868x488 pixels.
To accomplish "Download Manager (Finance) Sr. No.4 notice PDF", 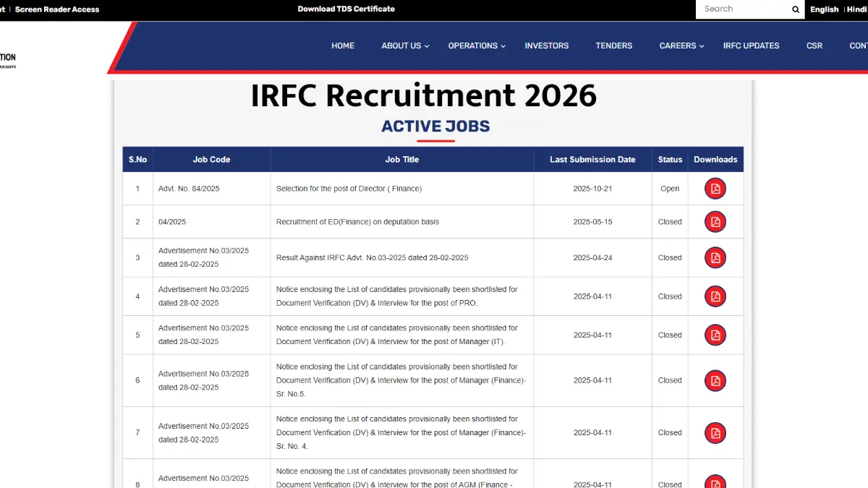I will click(715, 432).
